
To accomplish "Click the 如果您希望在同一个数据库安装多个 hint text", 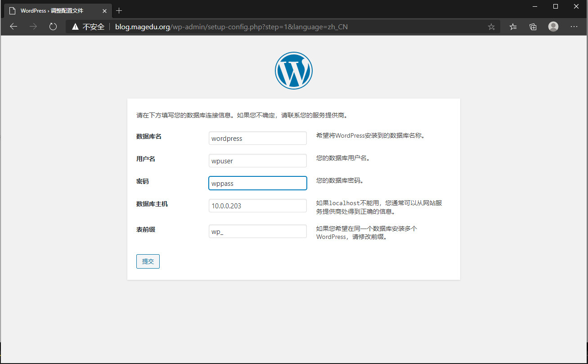I will 367,233.
